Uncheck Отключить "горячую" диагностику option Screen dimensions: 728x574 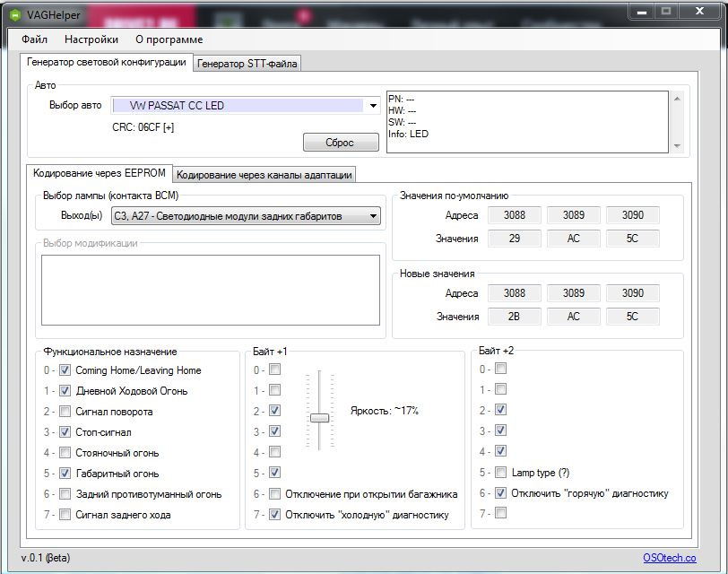pos(501,493)
